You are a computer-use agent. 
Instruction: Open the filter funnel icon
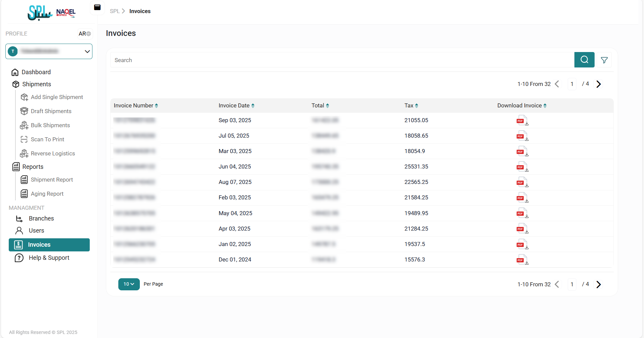(604, 60)
